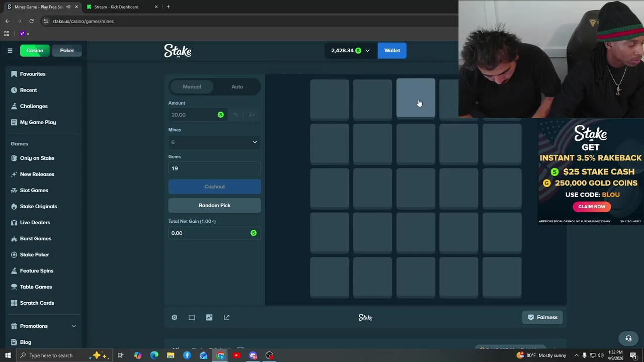Open a new browser tab
The height and width of the screenshot is (362, 644).
coord(168,7)
